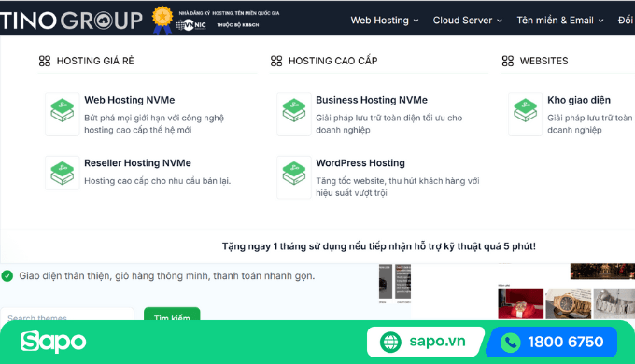Call the 1800 6750 hotline button
This screenshot has height=364, width=635.
click(x=552, y=343)
